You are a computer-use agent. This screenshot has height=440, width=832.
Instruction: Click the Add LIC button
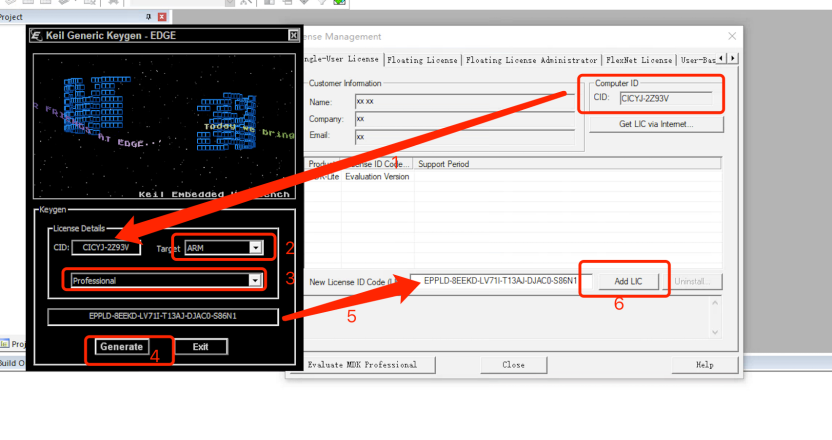pyautogui.click(x=628, y=281)
